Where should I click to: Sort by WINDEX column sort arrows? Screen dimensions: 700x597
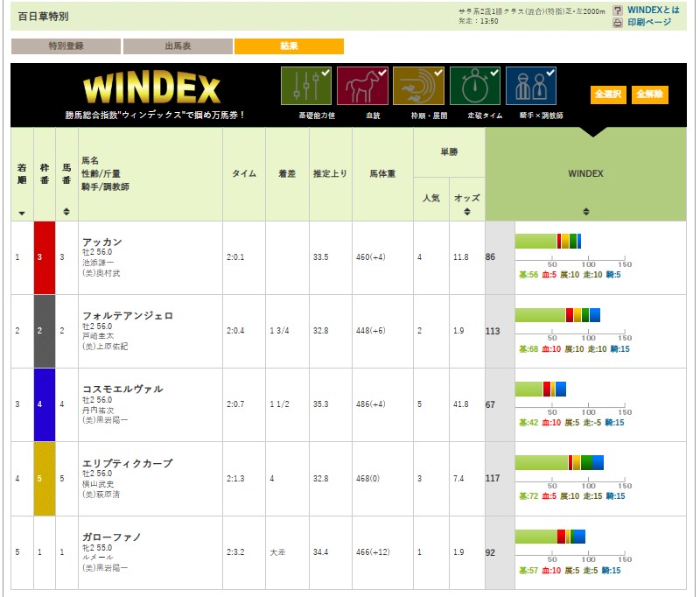point(585,212)
